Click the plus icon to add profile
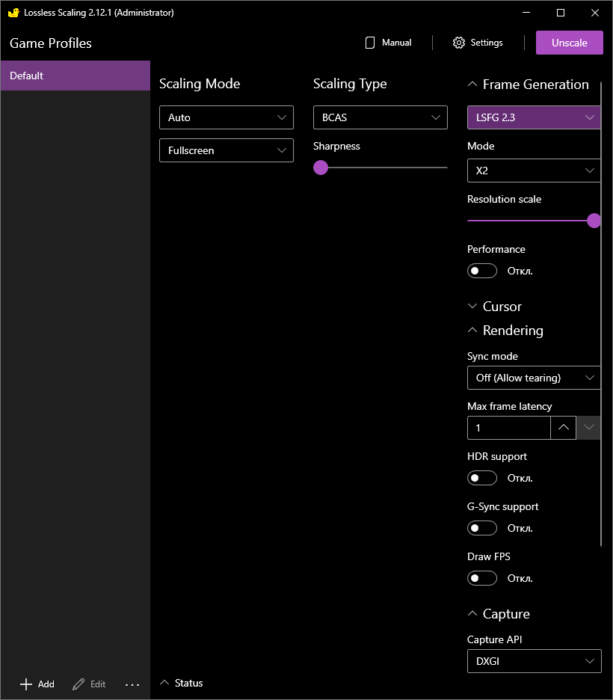Viewport: 613px width, 700px height. (26, 684)
